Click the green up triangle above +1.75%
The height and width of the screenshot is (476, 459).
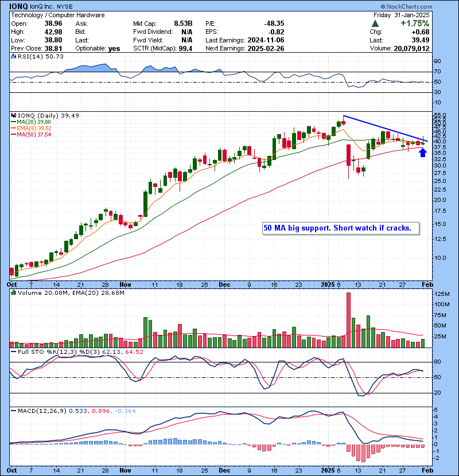click(x=375, y=24)
